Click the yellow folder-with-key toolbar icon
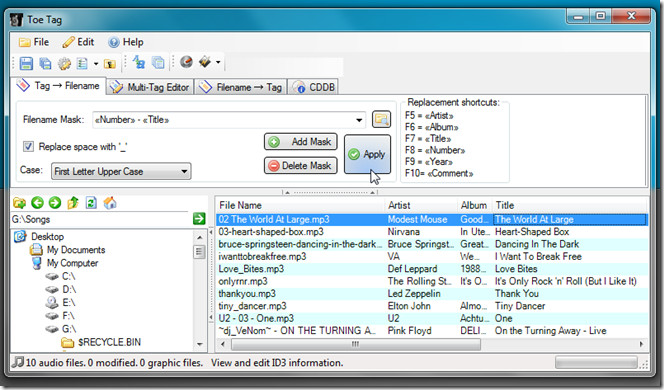The image size is (664, 390). click(x=110, y=64)
